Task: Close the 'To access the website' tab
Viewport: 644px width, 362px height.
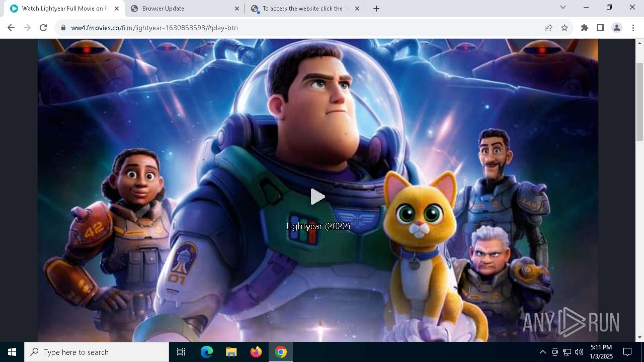Action: coord(357,9)
